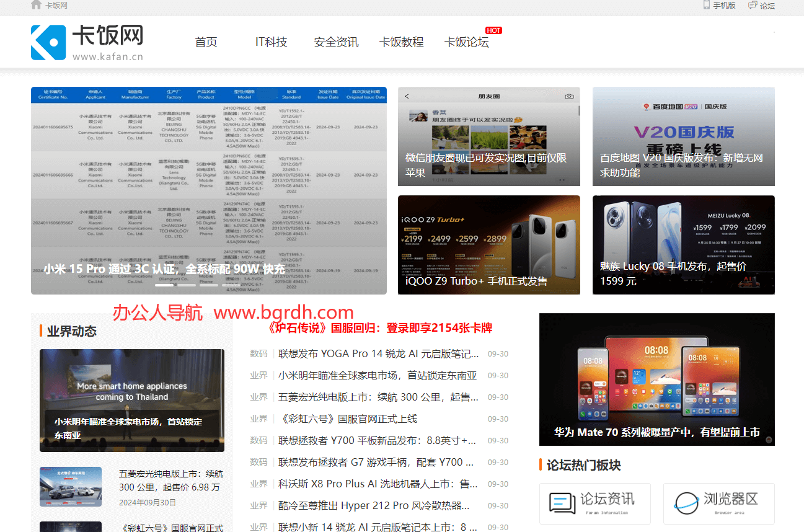Open the 魅族 Lucky 08 article thumbnail
The height and width of the screenshot is (532, 804).
(x=683, y=244)
